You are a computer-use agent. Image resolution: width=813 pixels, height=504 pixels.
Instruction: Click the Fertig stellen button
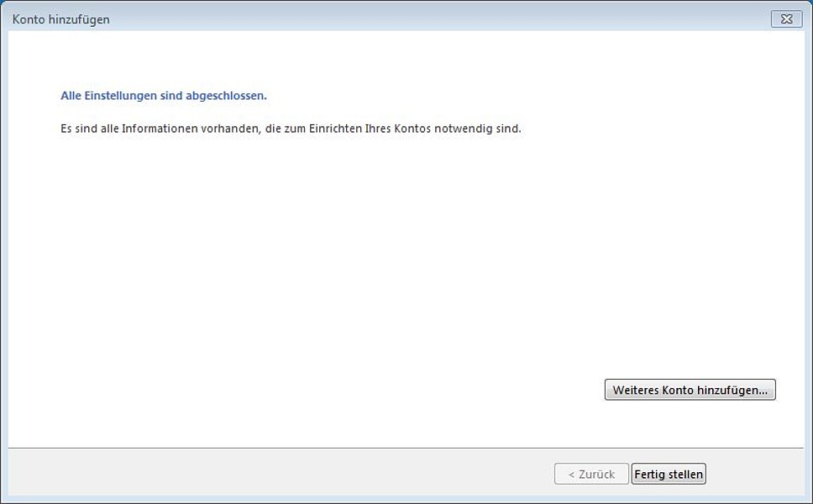[669, 474]
